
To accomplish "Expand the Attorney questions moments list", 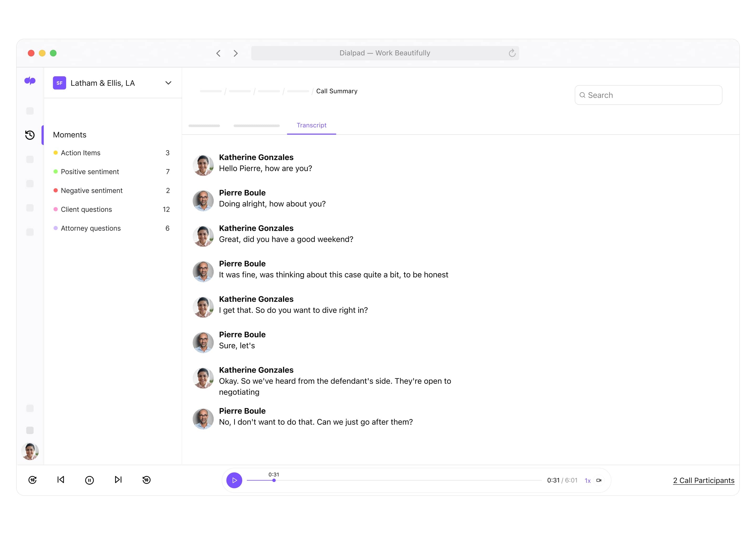I will click(91, 228).
